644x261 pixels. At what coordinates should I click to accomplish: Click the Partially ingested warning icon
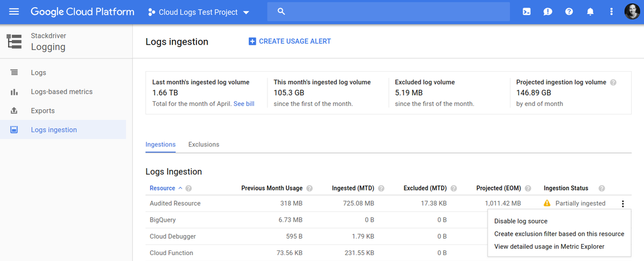[547, 203]
